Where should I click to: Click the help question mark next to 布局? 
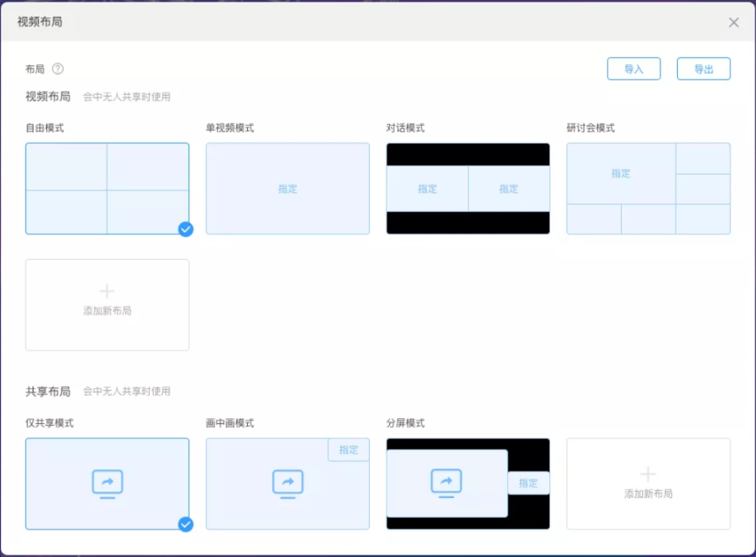pos(57,69)
